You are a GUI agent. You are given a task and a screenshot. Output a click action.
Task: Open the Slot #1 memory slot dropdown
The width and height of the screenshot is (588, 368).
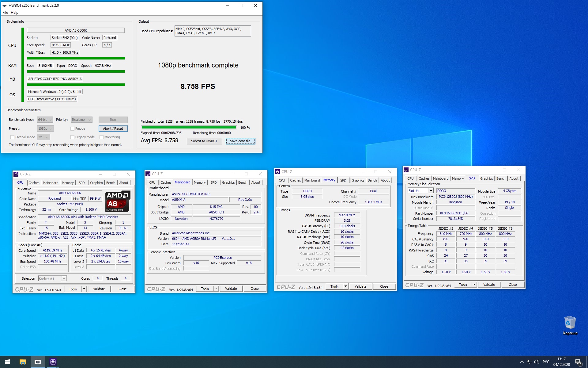pos(420,191)
